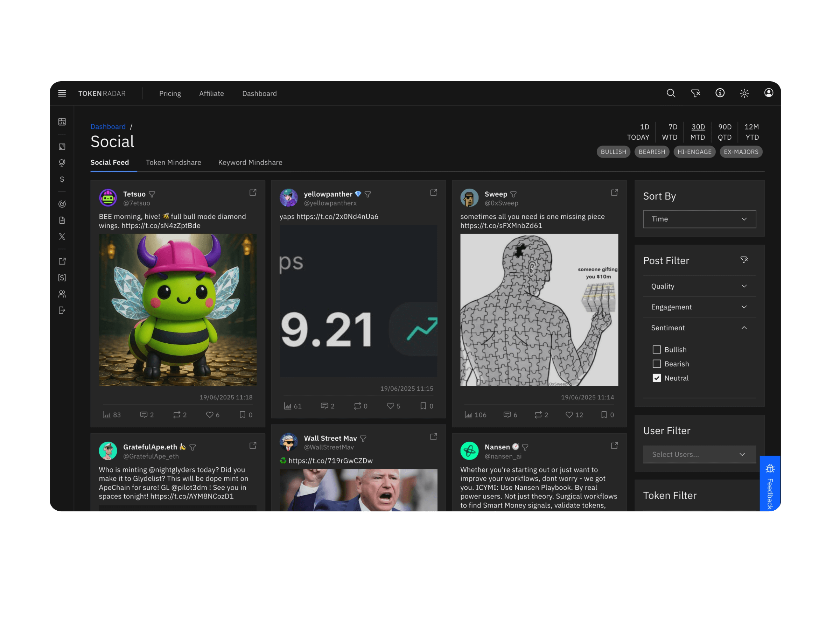This screenshot has width=840, height=630.
Task: Click the X (Twitter) sidebar icon
Action: [x=62, y=237]
